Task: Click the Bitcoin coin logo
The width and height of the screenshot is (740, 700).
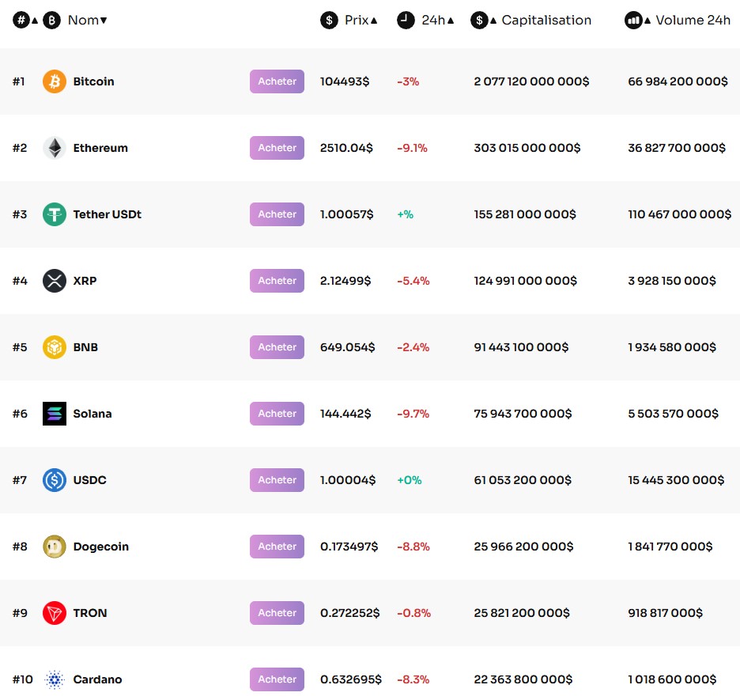Action: pos(54,81)
